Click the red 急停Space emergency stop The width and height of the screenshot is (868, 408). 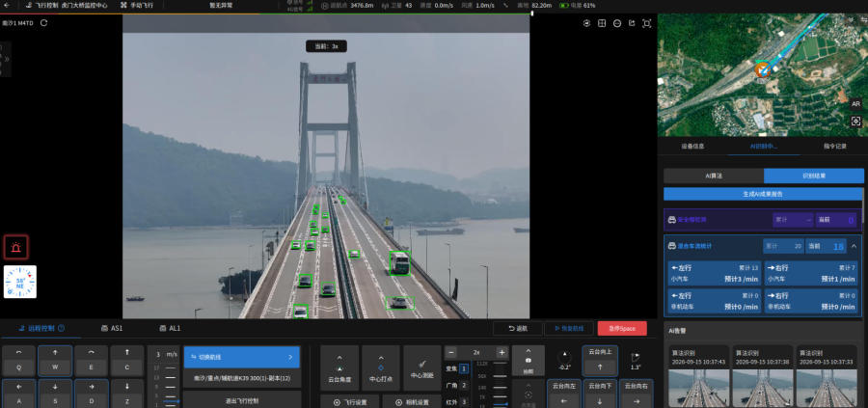coord(622,328)
